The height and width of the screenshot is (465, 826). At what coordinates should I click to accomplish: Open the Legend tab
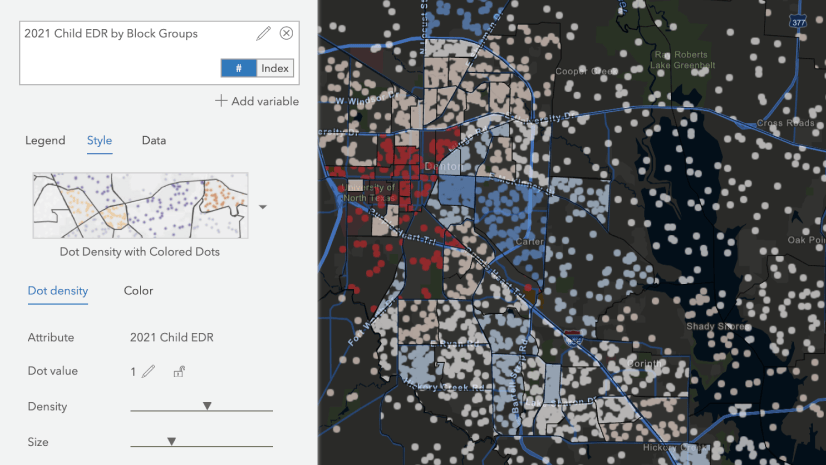45,140
